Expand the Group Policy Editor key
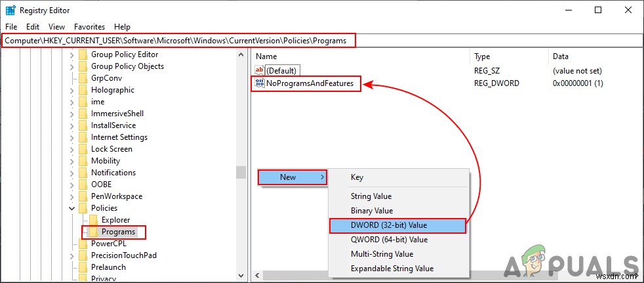644x283 pixels. coord(72,54)
